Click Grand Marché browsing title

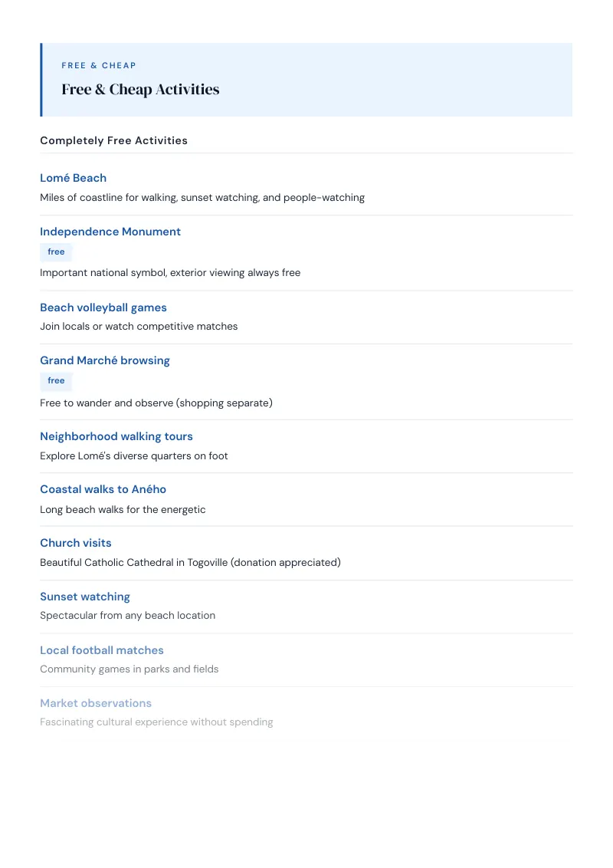104,360
